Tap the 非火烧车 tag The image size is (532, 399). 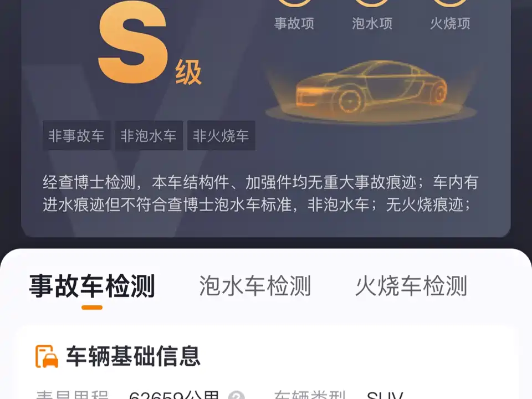pos(221,136)
